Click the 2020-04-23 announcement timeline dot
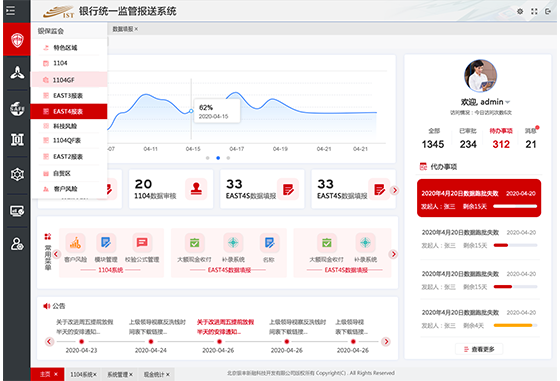 tap(81, 341)
